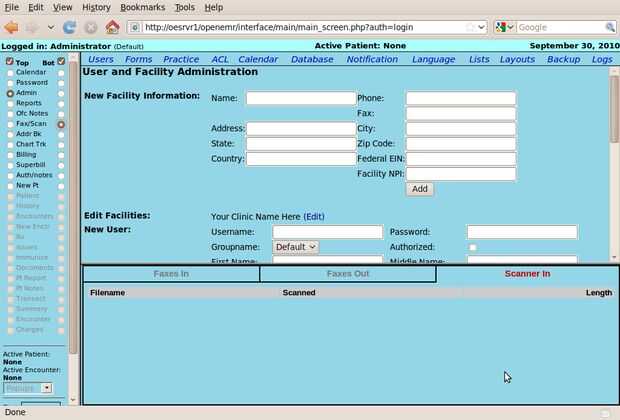Open the Groupname Default dropdown
Screen dimensions: 620x420
(x=295, y=247)
